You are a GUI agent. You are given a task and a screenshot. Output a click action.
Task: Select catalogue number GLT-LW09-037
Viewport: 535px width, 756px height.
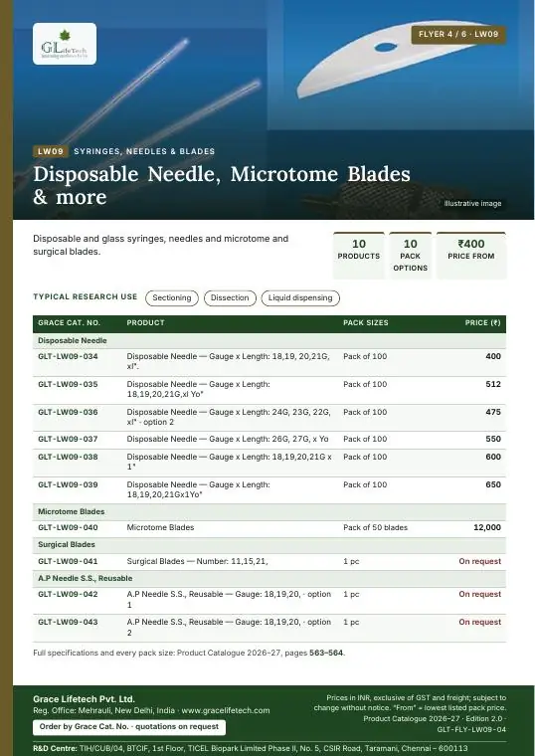pyautogui.click(x=68, y=440)
